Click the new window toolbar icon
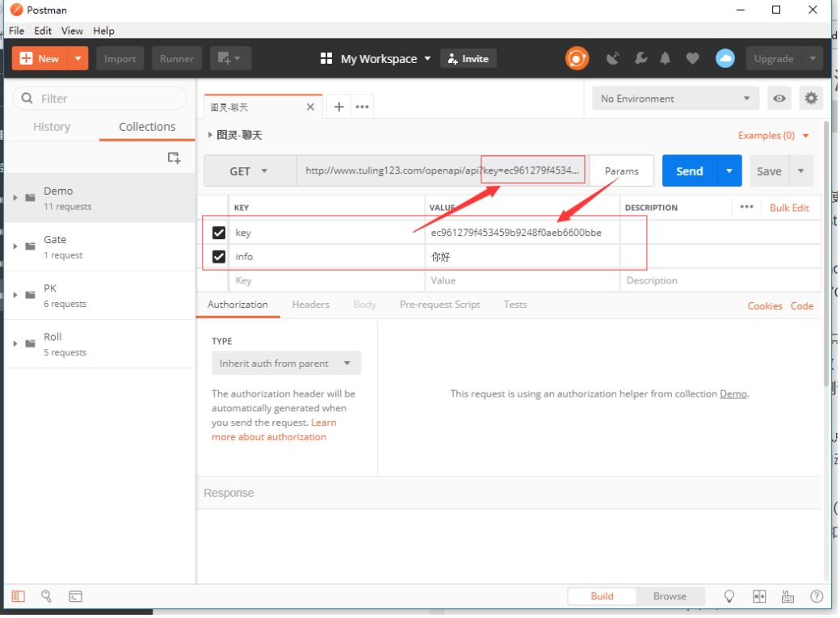Image resolution: width=840 pixels, height=618 pixels. [x=230, y=58]
